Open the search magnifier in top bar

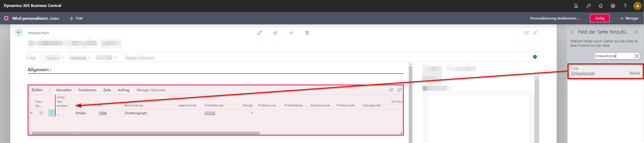tap(588, 6)
